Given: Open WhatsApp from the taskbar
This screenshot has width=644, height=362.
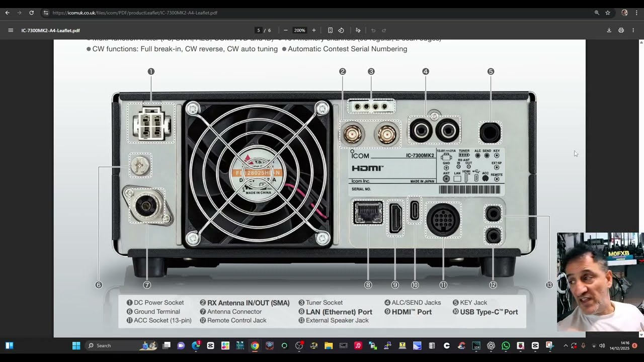Looking at the screenshot, I should (x=506, y=345).
